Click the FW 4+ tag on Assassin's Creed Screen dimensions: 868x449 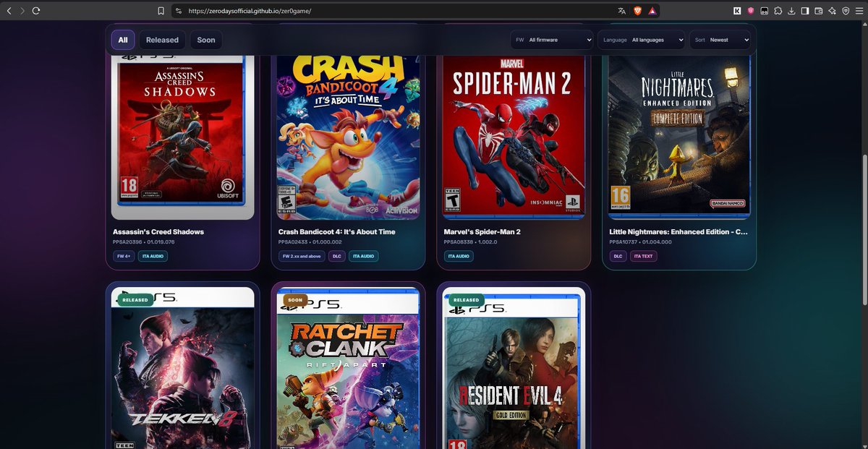pos(122,256)
